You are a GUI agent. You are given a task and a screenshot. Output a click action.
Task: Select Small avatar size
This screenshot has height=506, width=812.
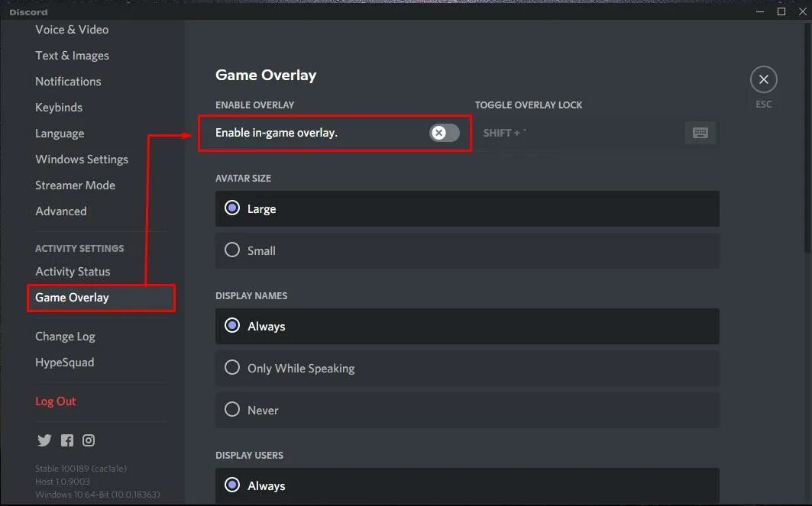pos(467,250)
